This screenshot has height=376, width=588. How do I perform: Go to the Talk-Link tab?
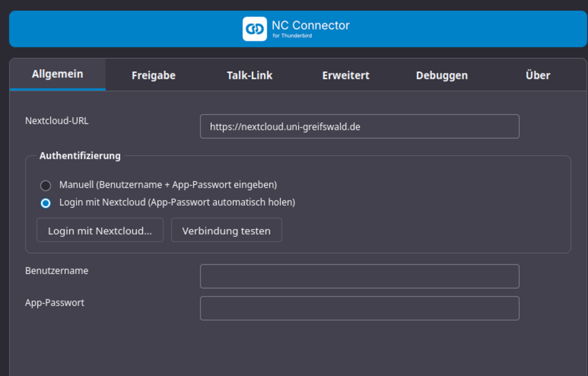point(249,75)
